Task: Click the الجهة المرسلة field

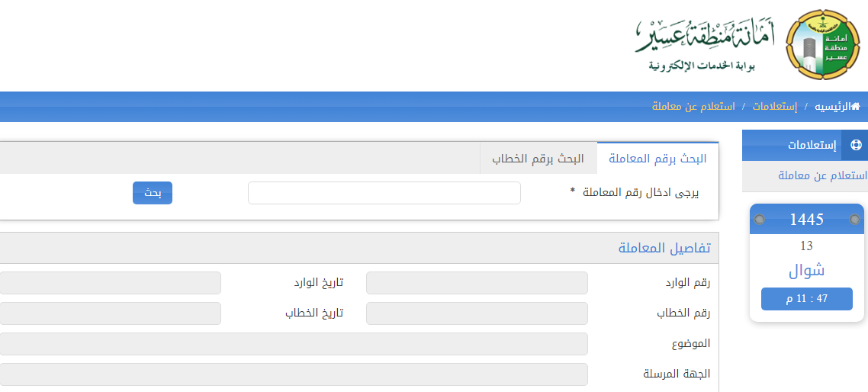Action: pos(294,374)
